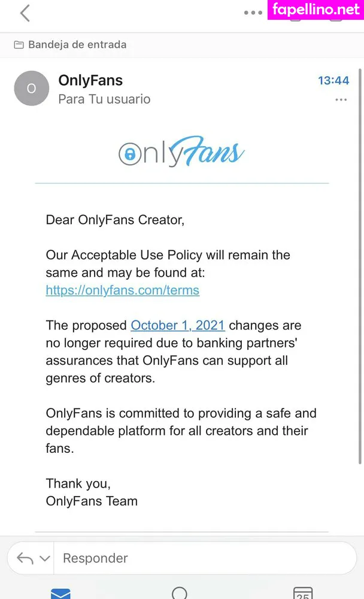Screen dimensions: 364x599
Task: Tap the Responder reply field
Action: pyautogui.click(x=204, y=558)
